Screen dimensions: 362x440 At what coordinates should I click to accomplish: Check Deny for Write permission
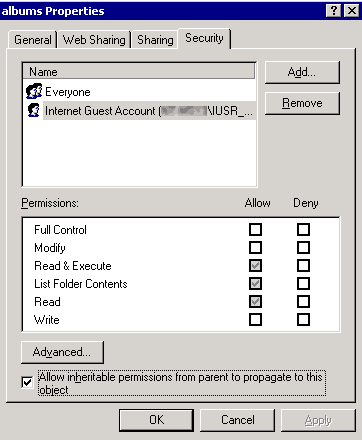303,319
